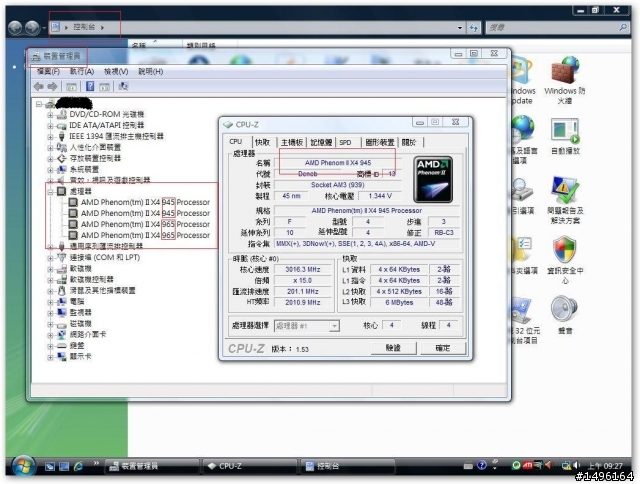640x484 pixels.
Task: Switch to the 關於 tab in CPU-Z
Action: point(409,142)
